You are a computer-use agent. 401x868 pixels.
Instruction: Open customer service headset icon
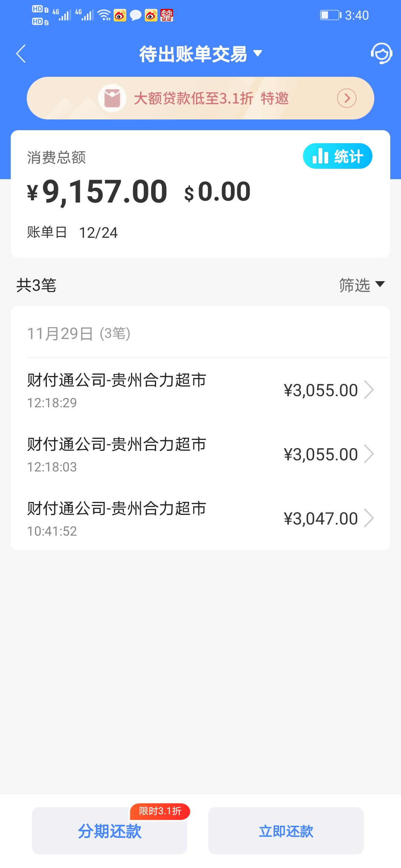pos(381,53)
